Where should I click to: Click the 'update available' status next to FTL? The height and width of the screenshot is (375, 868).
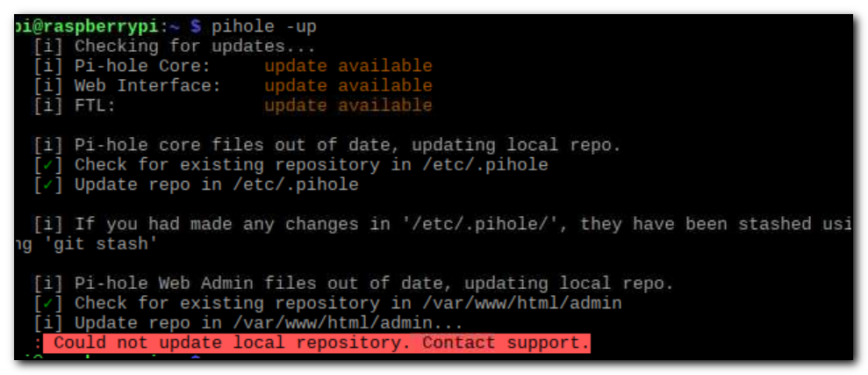[x=348, y=105]
